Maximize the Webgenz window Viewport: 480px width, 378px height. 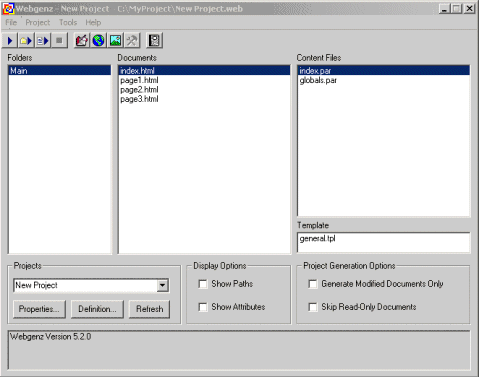tap(456, 9)
